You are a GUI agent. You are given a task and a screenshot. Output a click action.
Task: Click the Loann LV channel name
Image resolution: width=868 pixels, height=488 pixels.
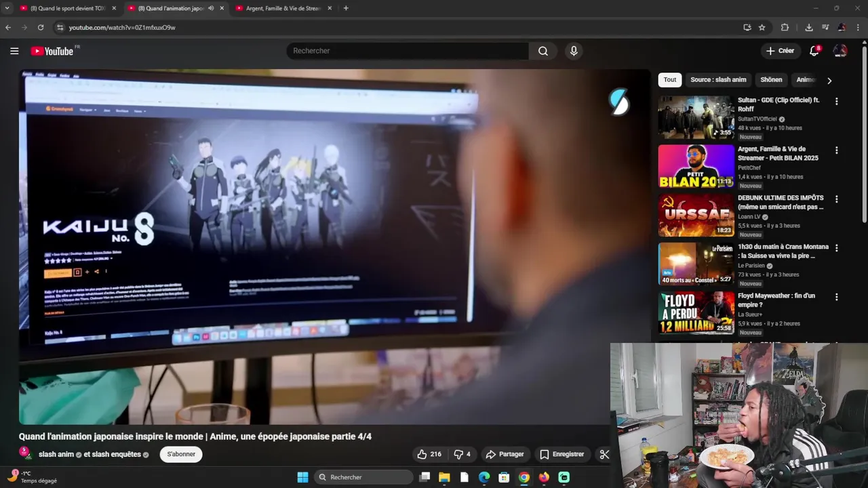(x=749, y=217)
